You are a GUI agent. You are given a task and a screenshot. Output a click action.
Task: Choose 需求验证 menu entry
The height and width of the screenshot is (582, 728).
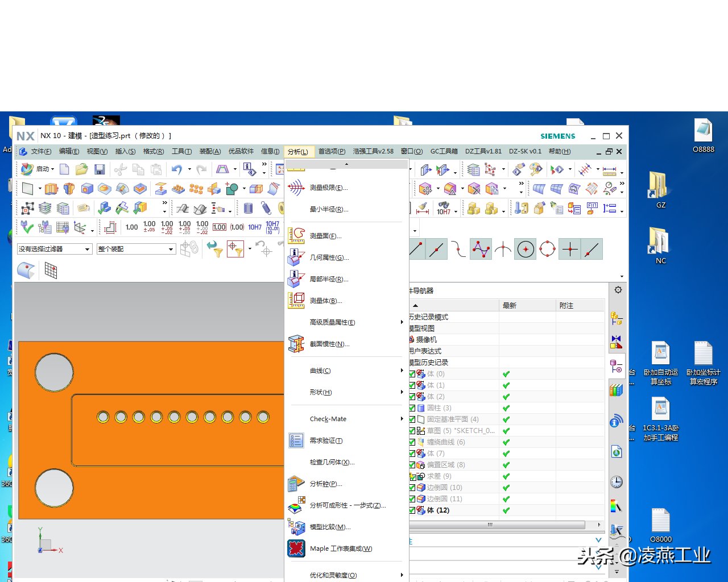coord(346,440)
